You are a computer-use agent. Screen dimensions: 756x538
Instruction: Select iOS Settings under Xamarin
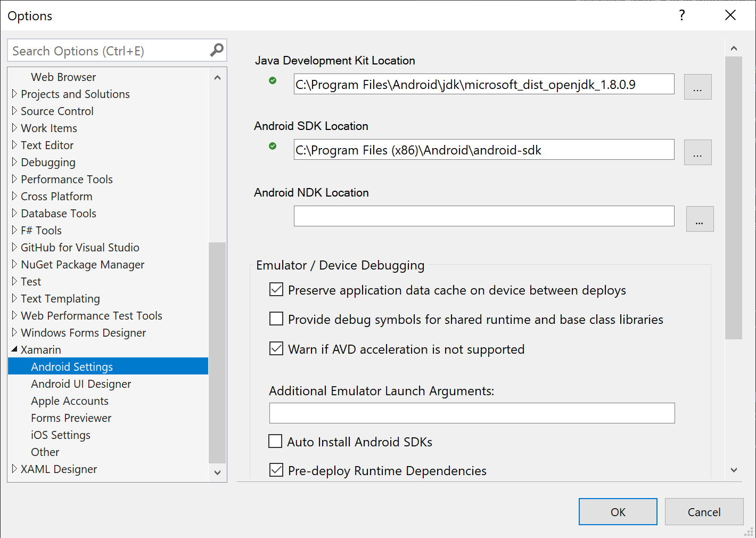click(x=61, y=435)
